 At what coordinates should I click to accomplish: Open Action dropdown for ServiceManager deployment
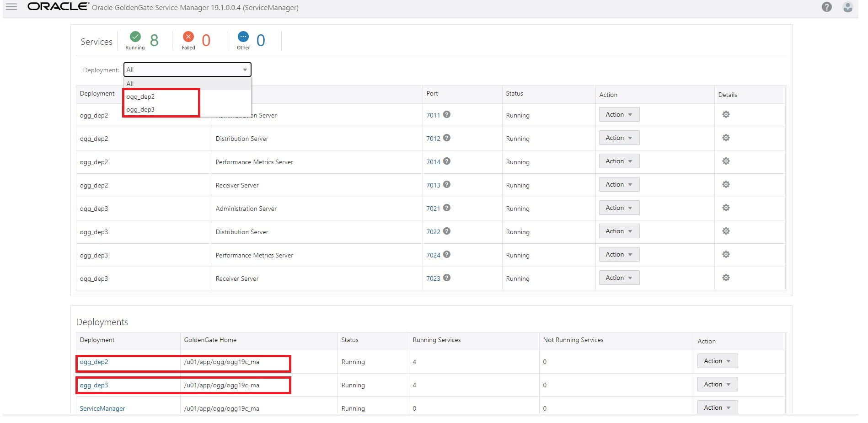(718, 407)
